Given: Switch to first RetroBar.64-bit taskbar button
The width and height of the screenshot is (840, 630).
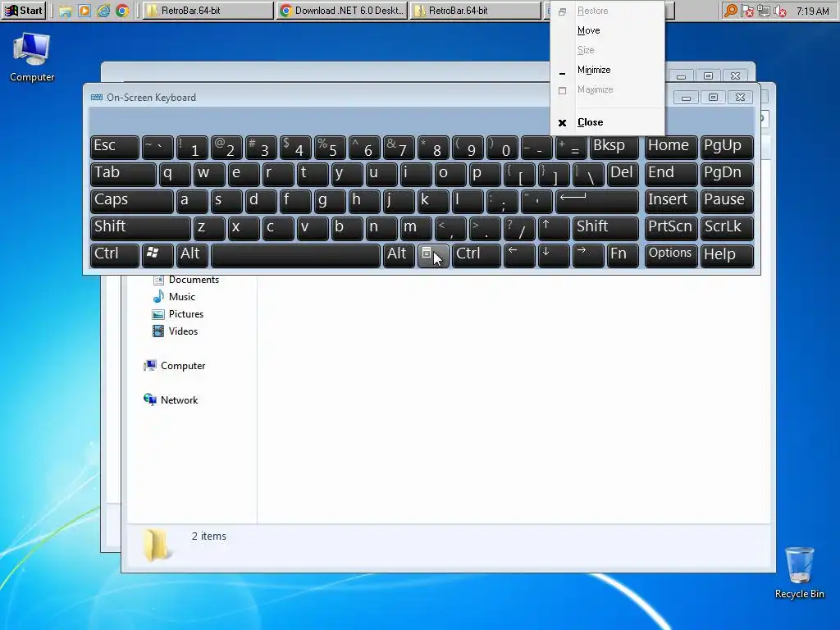Looking at the screenshot, I should tap(208, 11).
